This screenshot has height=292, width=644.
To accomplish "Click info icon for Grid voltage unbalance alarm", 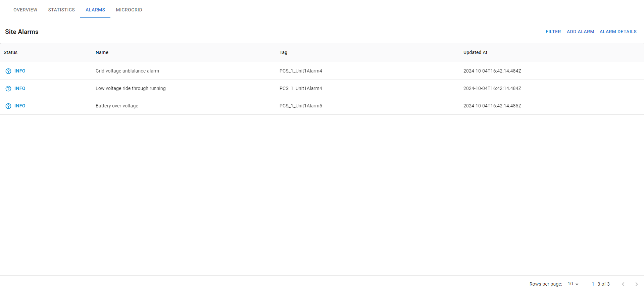I will coord(8,71).
